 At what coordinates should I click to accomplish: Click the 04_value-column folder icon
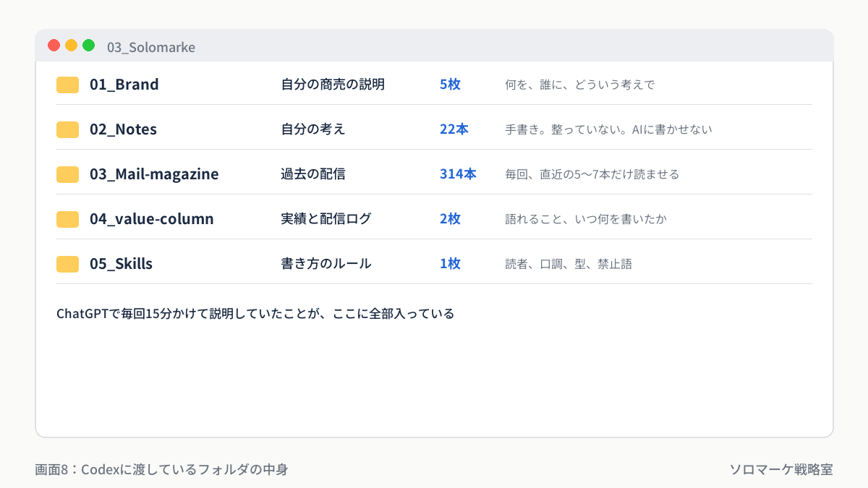pos(67,219)
